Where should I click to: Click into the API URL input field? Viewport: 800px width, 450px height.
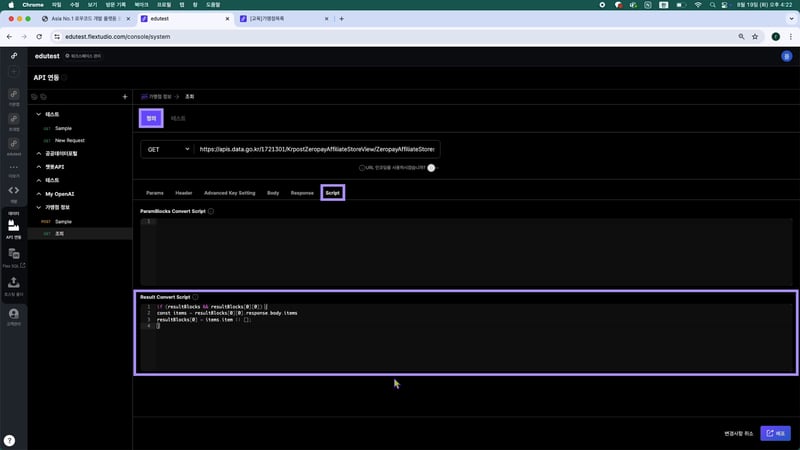coord(317,149)
